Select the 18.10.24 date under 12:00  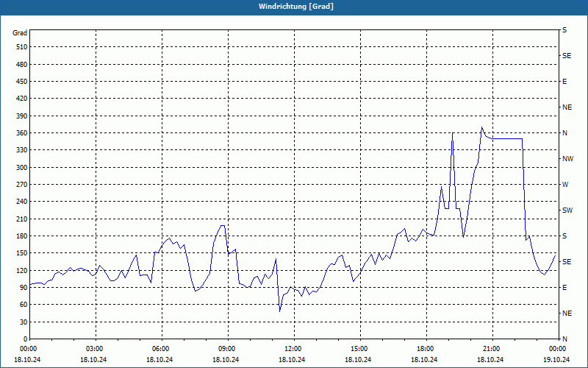coord(292,359)
